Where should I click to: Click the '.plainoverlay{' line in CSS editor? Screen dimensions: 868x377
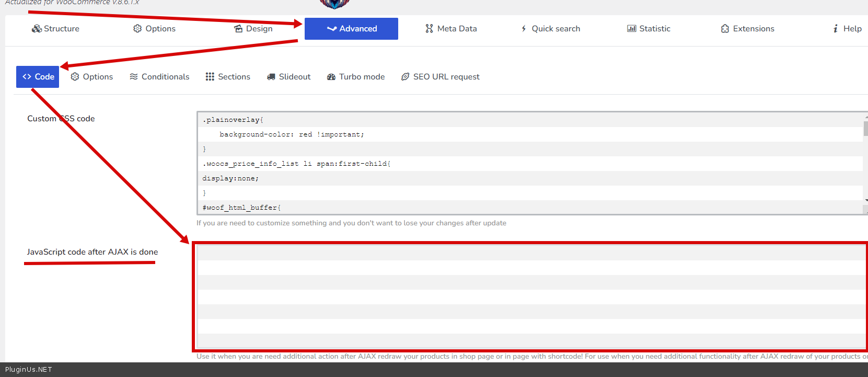point(233,120)
